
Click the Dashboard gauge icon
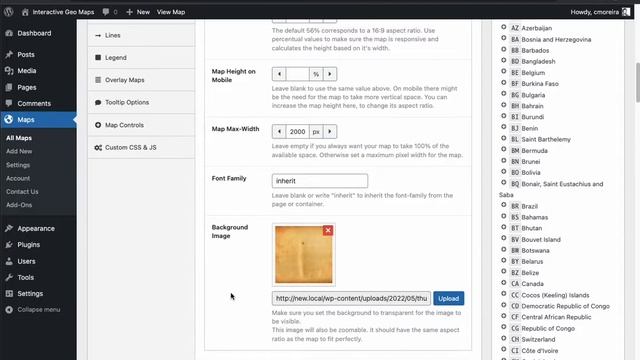pyautogui.click(x=9, y=33)
